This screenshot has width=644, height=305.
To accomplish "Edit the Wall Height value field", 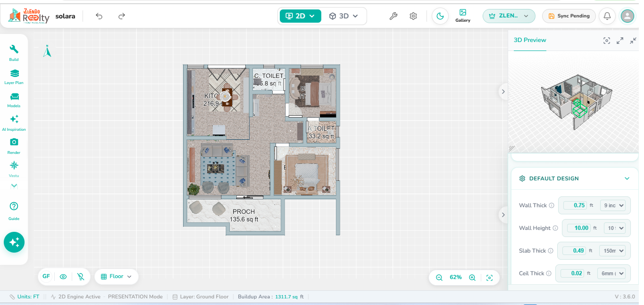I will (579, 228).
